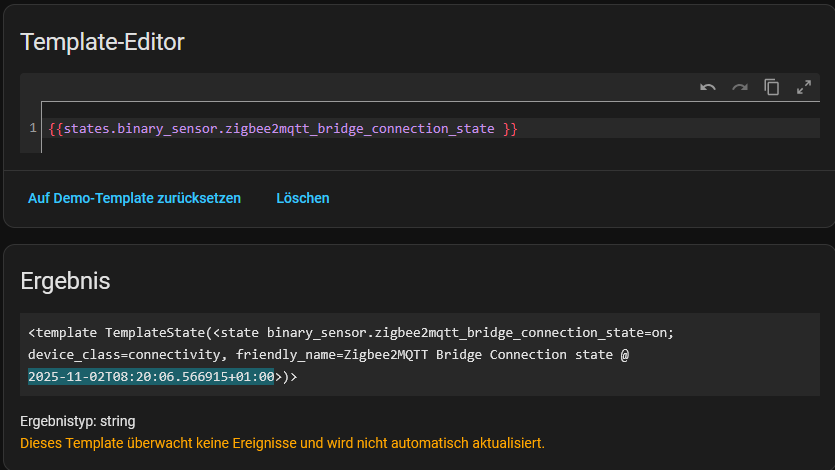Click the redo arrow in the editor toolbar

click(740, 87)
